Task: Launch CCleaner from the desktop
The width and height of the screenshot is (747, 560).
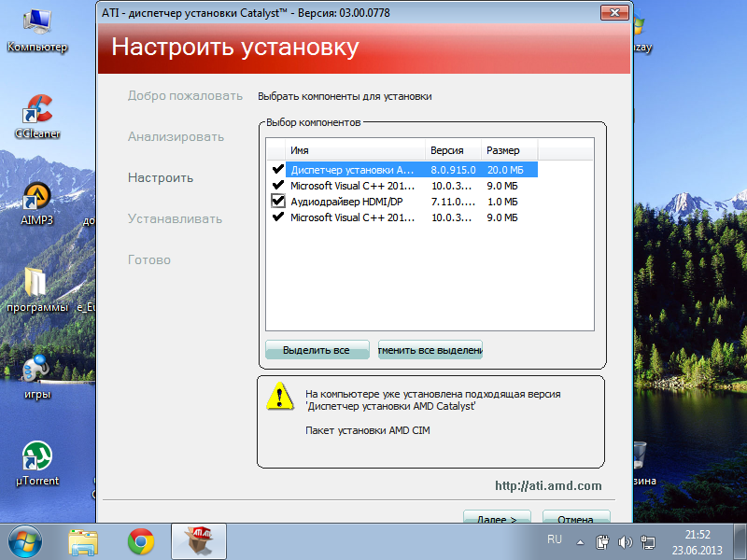Action: tap(37, 117)
